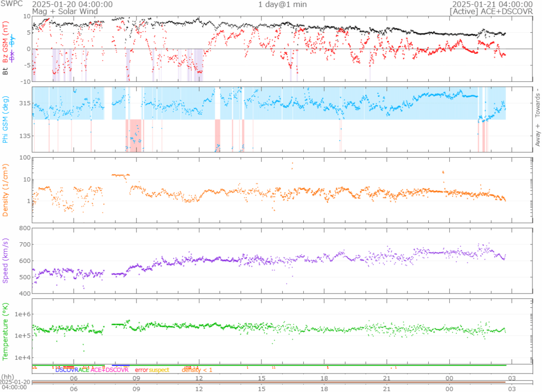Click the Temperature (°K) axis label

pos(6,331)
